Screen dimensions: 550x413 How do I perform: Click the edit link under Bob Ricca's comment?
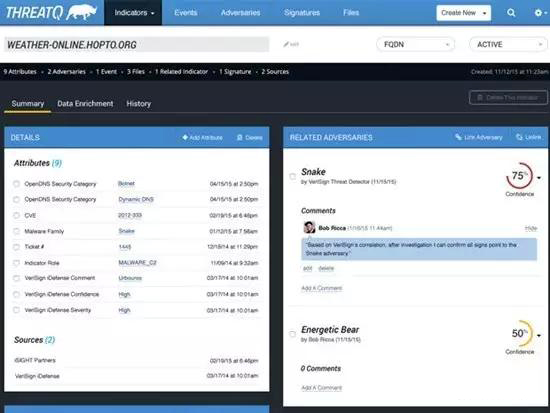308,268
